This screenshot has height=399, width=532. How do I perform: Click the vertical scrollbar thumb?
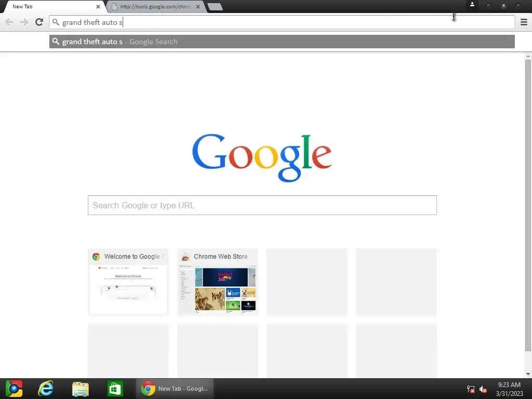(x=528, y=205)
